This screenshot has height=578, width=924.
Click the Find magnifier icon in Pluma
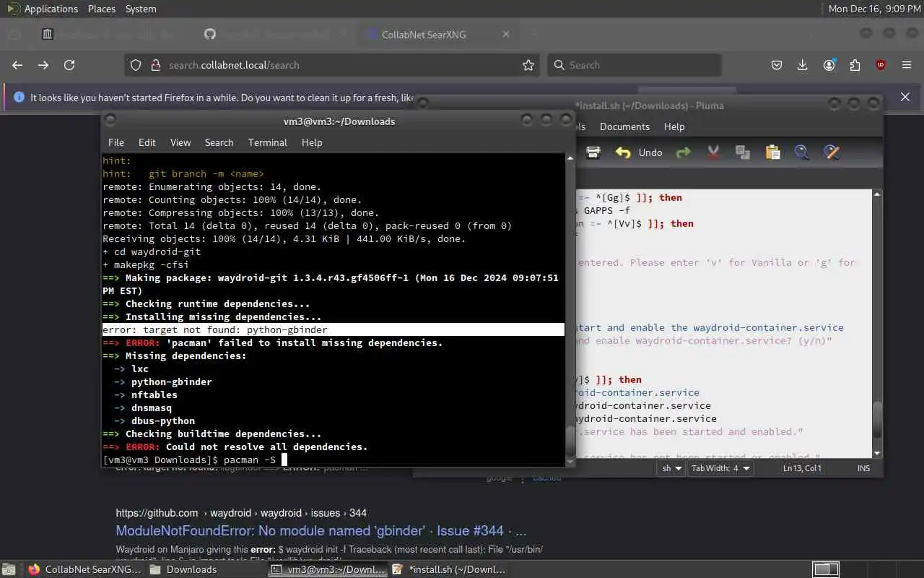(801, 152)
